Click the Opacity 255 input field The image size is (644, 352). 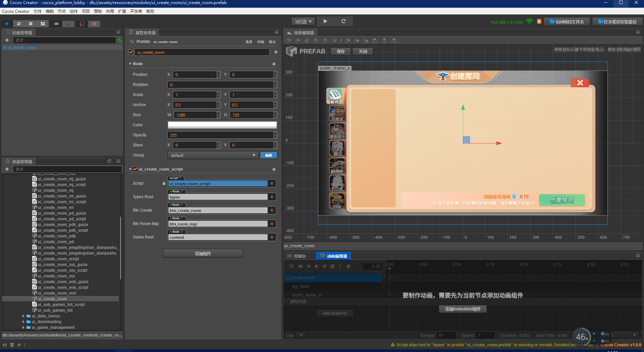[x=221, y=135]
